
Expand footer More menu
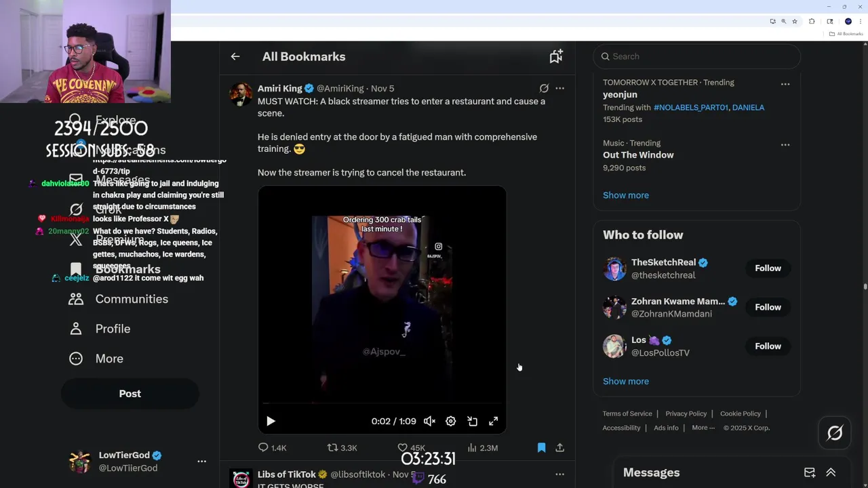(x=703, y=428)
